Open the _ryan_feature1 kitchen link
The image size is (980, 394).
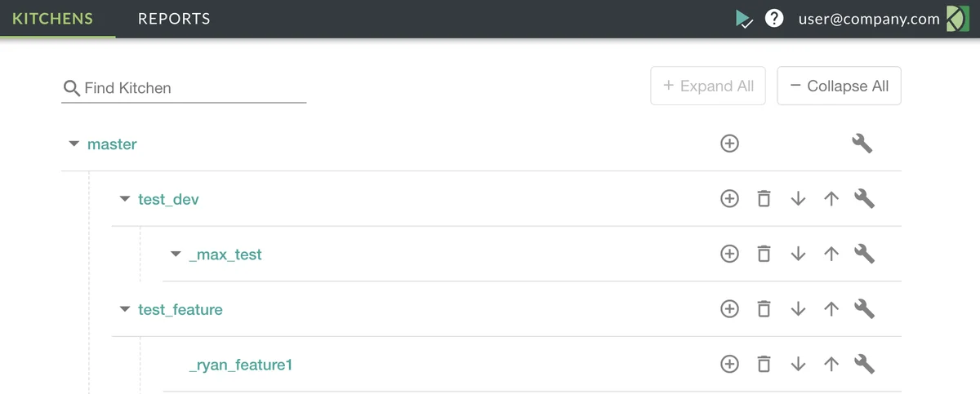(240, 365)
